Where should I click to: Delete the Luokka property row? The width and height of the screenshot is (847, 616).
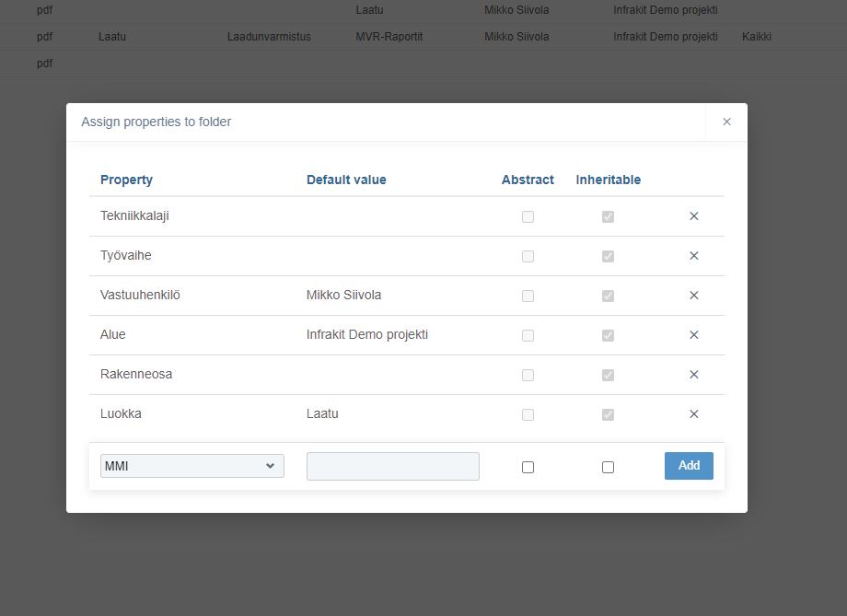coord(694,414)
